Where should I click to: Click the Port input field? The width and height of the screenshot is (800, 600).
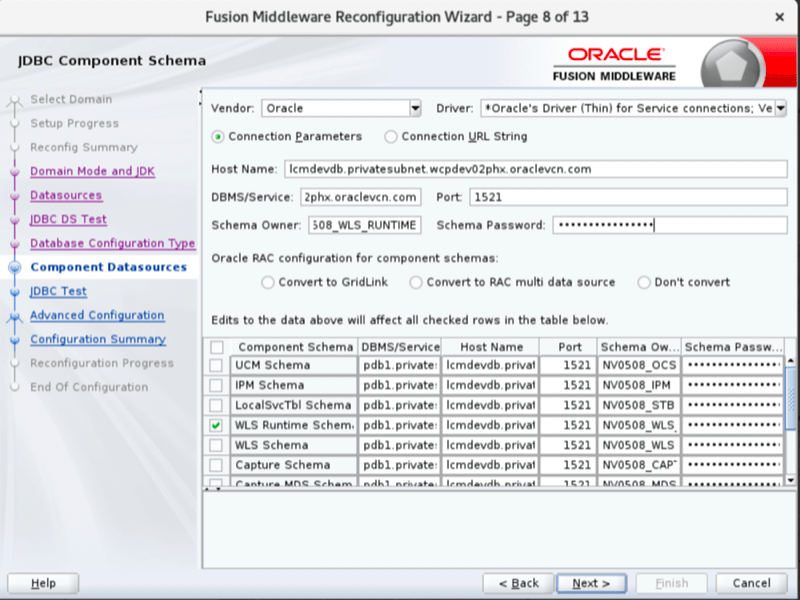[x=628, y=197]
